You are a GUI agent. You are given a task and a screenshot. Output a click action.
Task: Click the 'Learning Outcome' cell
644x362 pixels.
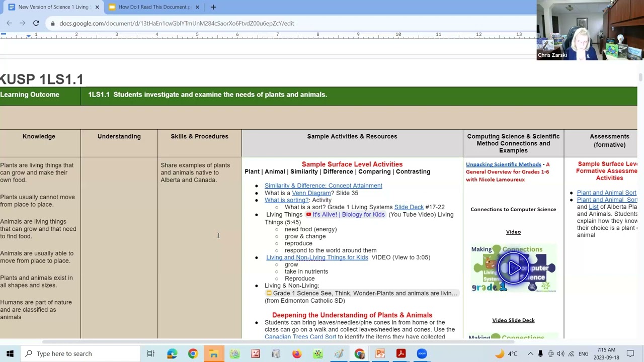click(x=40, y=95)
